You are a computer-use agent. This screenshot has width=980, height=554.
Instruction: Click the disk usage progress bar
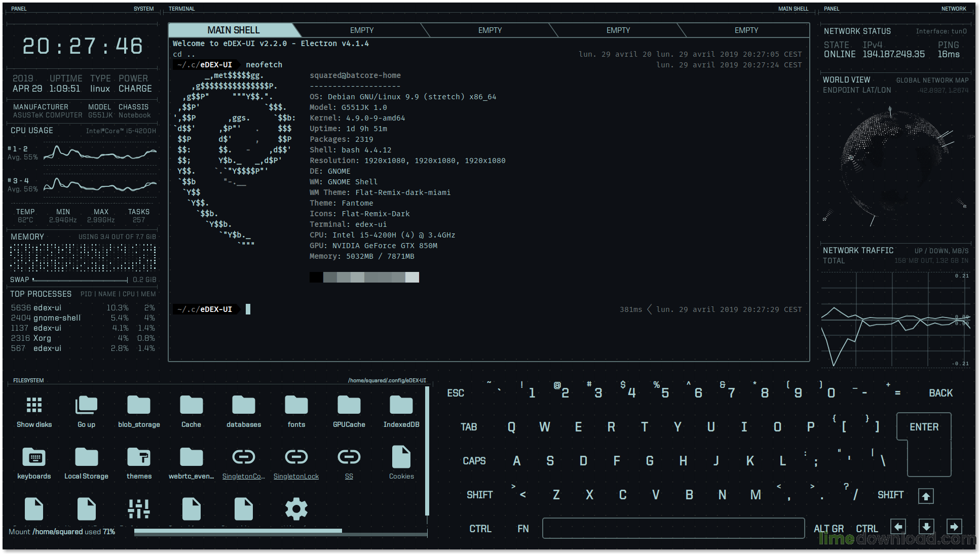(x=280, y=531)
